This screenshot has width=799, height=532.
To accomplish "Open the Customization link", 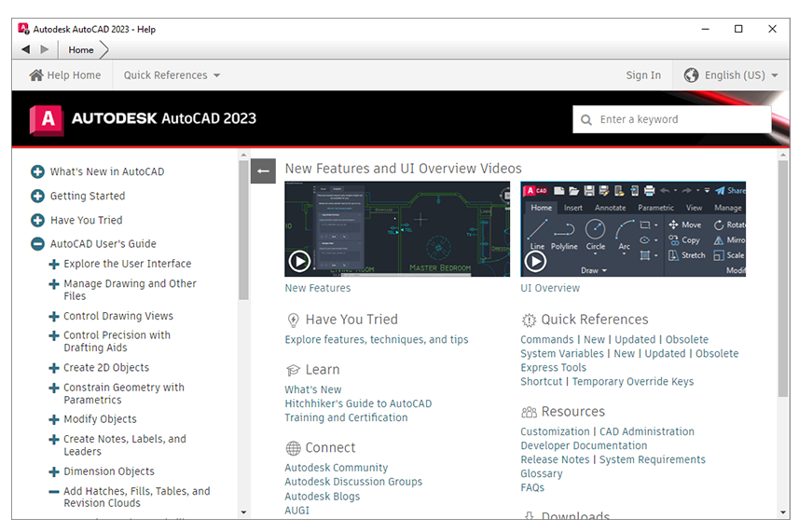I will [555, 431].
